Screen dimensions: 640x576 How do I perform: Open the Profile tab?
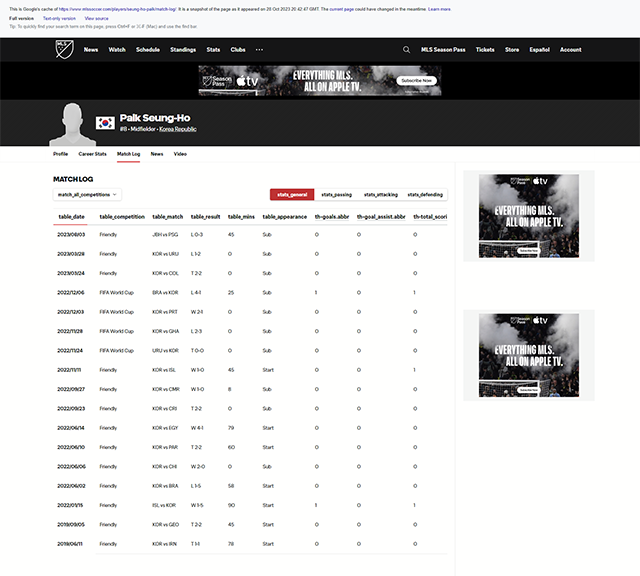pyautogui.click(x=60, y=154)
